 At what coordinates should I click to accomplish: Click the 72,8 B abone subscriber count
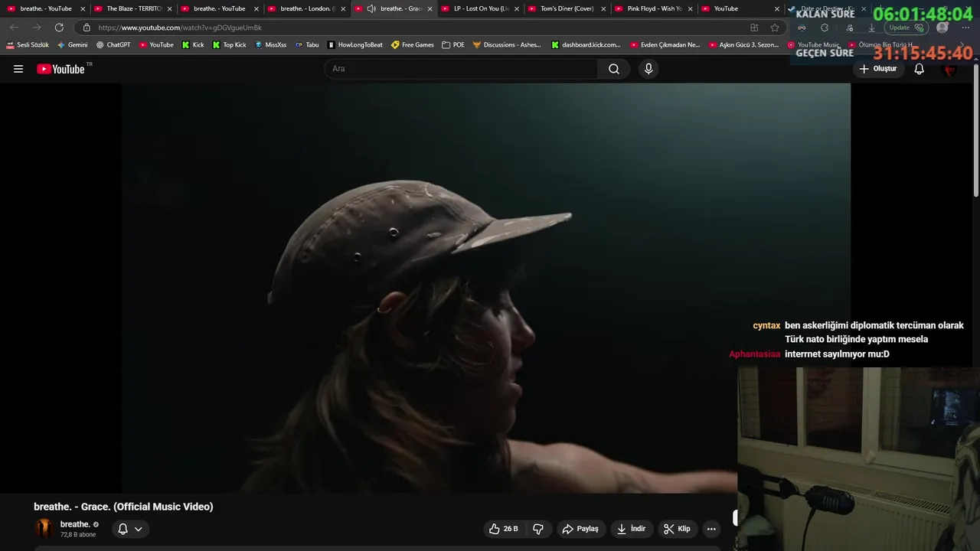tap(78, 535)
